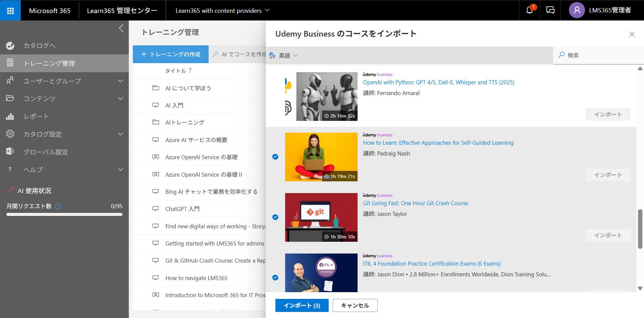644x318 pixels.
Task: Click トレーニングの作成 button
Action: click(171, 54)
